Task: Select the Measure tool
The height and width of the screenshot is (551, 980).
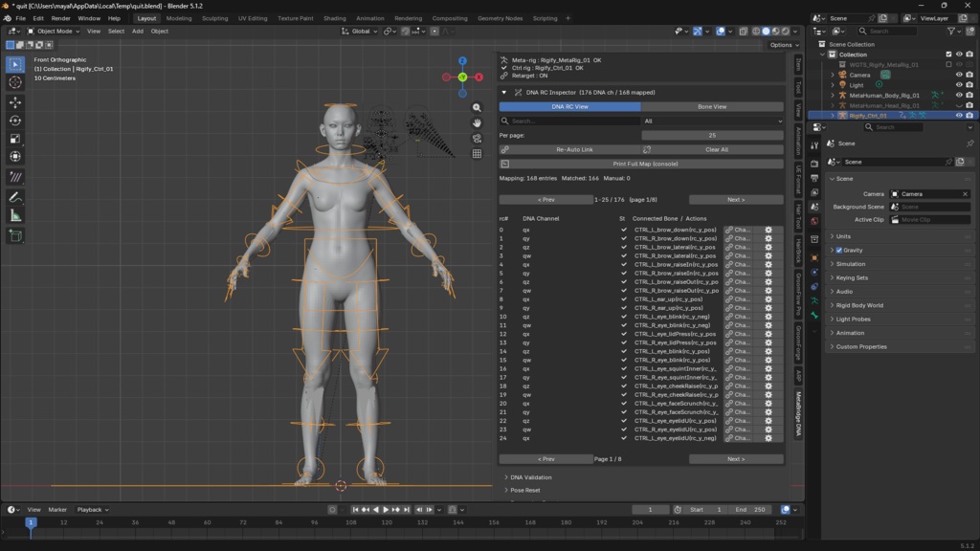Action: [15, 215]
